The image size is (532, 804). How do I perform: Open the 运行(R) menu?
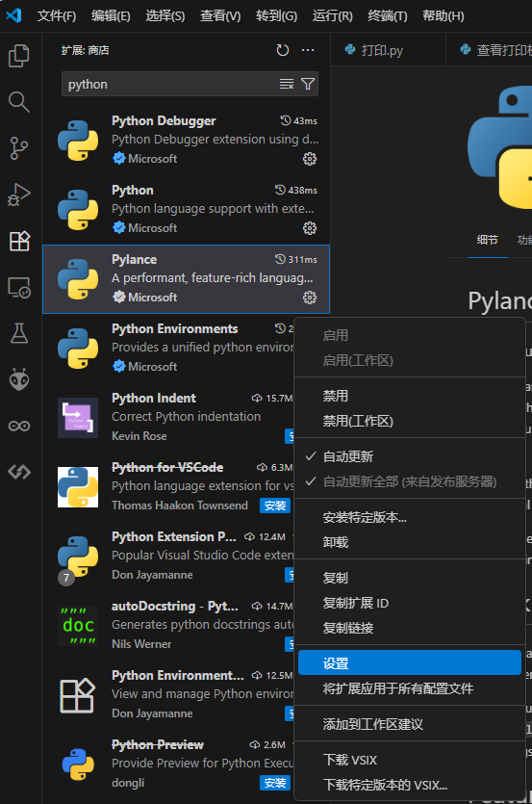coord(333,16)
